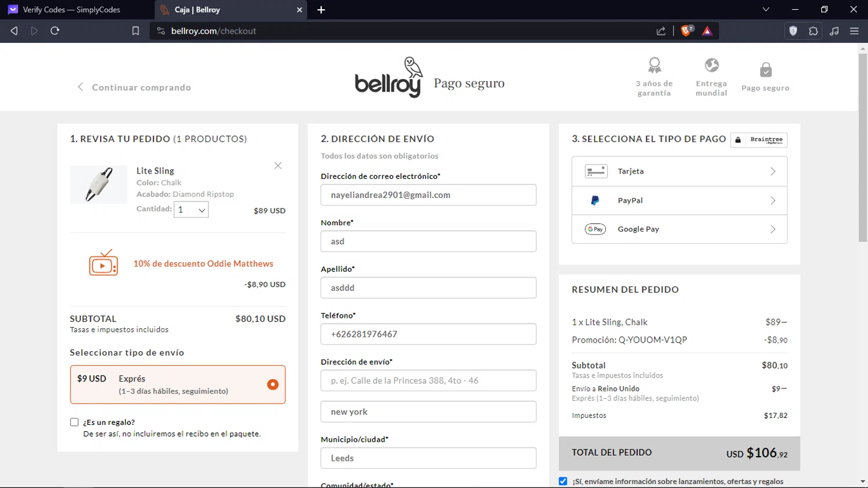
Task: Choose Tarjeta as payment method
Action: (679, 171)
